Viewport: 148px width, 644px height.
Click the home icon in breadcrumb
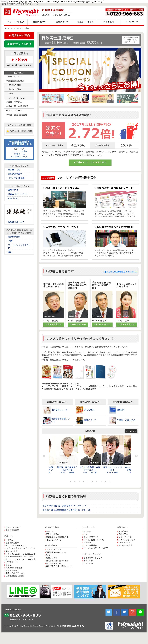(6, 28)
